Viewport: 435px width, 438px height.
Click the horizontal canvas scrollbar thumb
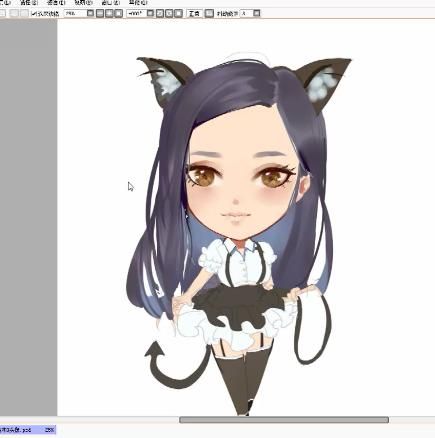click(284, 420)
